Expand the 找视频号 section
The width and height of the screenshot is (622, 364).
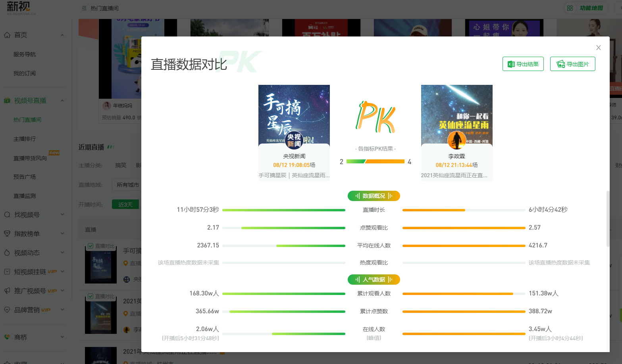click(x=62, y=215)
